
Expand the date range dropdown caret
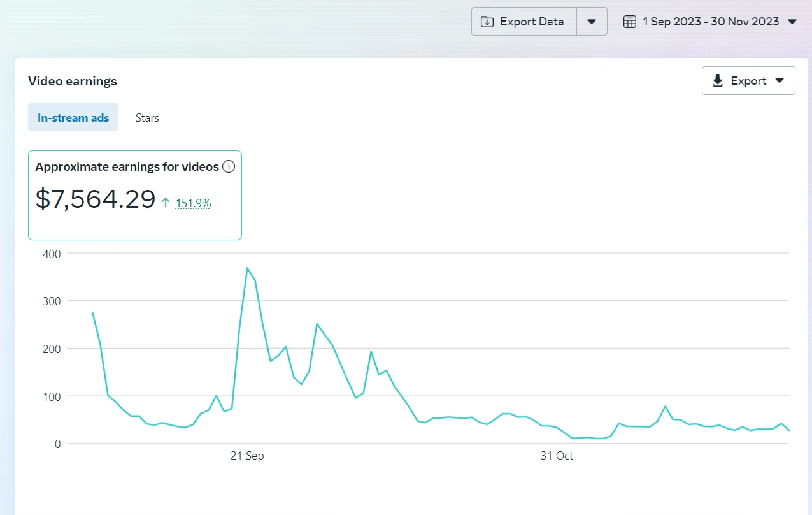pyautogui.click(x=792, y=22)
